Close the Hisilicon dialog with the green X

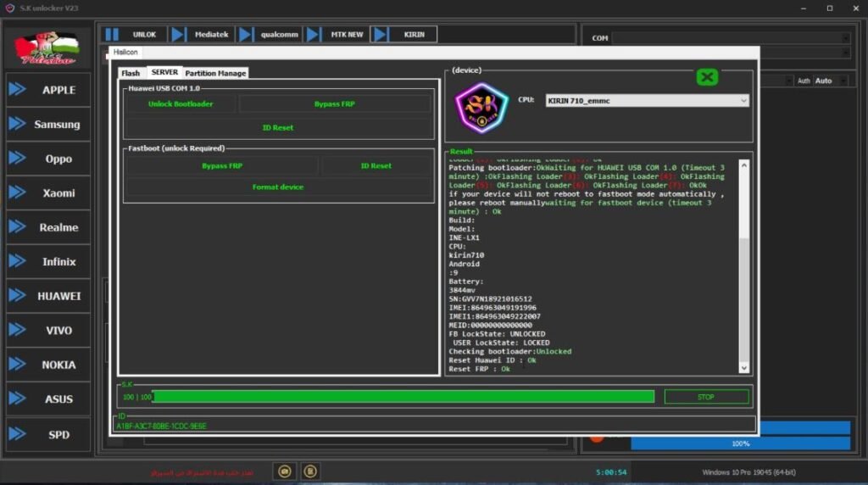pos(707,77)
